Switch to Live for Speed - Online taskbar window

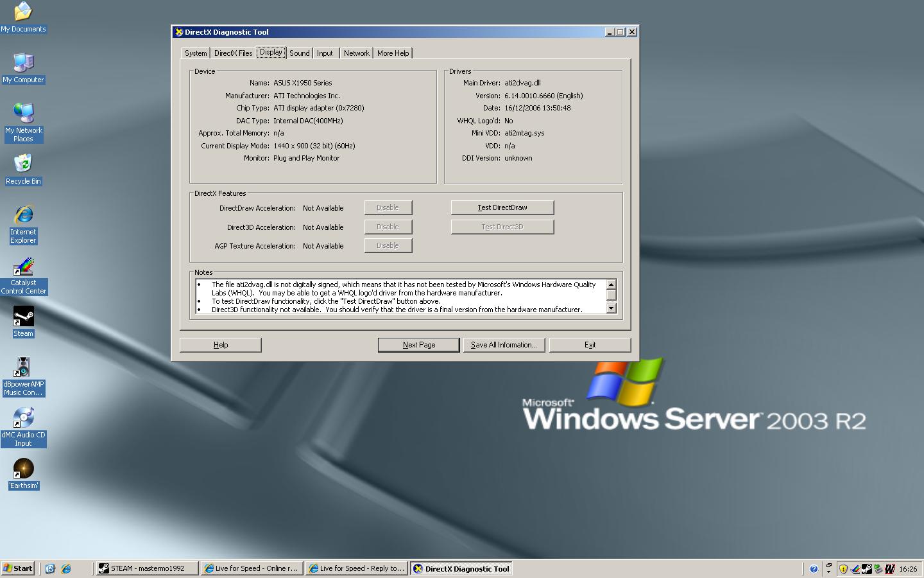(252, 568)
